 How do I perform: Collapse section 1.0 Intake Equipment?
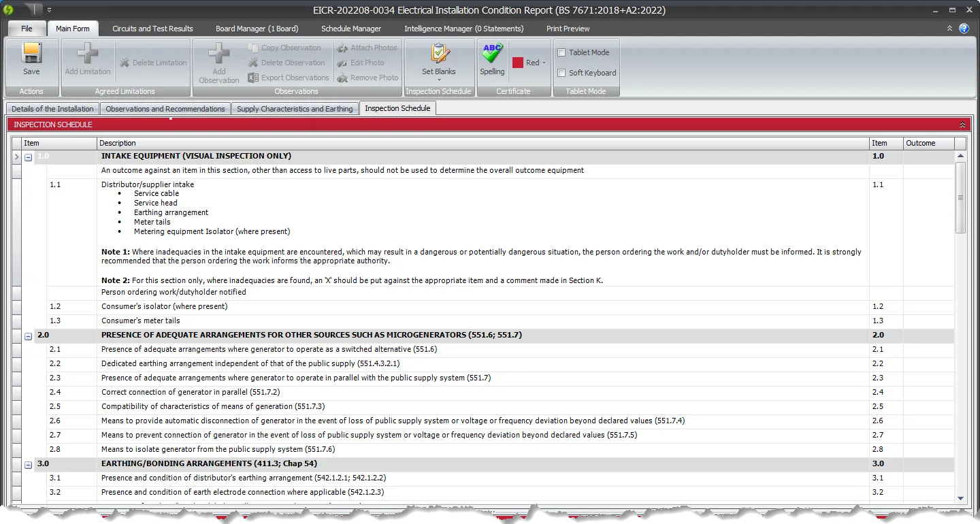pyautogui.click(x=28, y=156)
